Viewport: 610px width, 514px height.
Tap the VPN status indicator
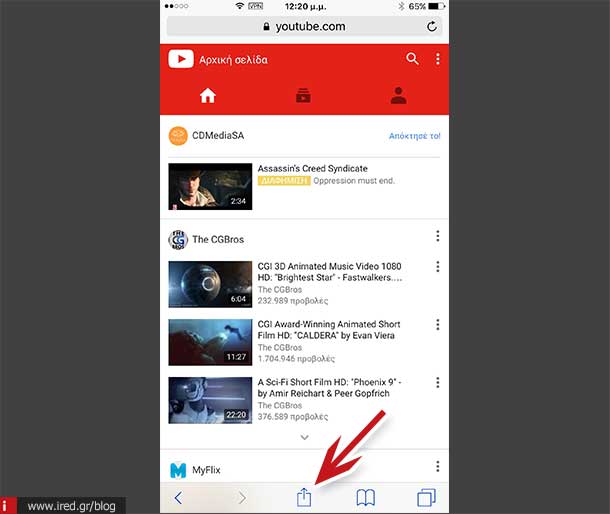tap(256, 6)
